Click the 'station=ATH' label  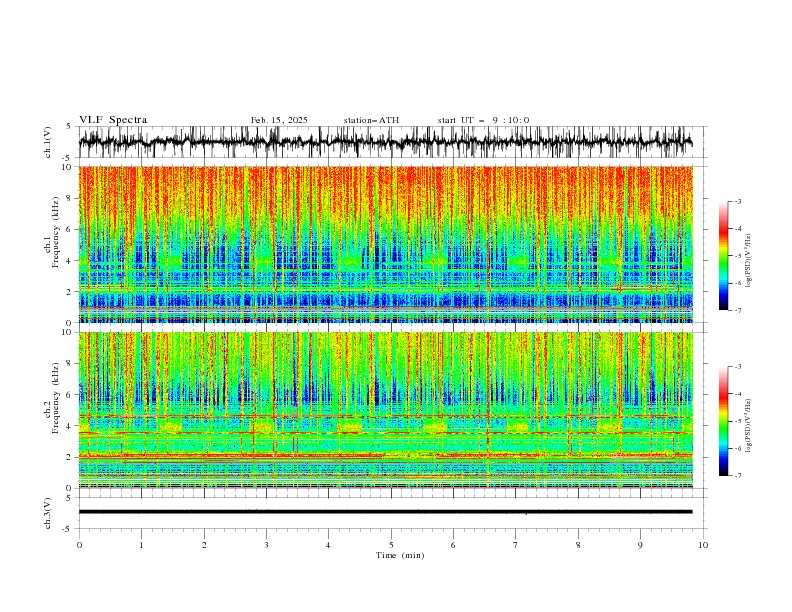tap(371, 120)
